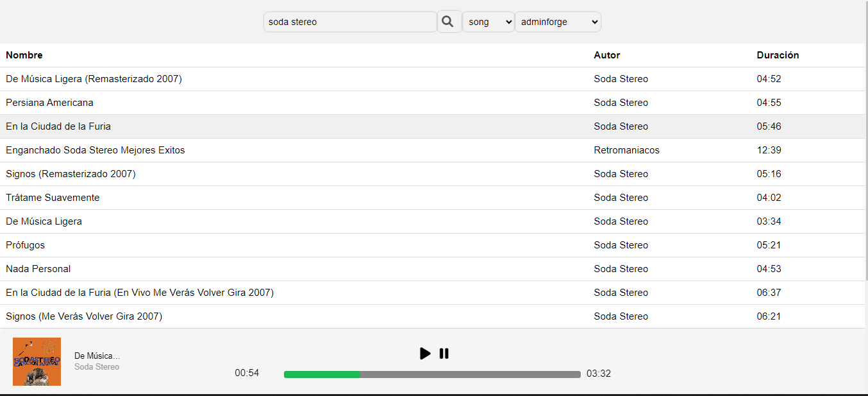Select 'Signos (Remasterizado 2007)' song

click(71, 174)
